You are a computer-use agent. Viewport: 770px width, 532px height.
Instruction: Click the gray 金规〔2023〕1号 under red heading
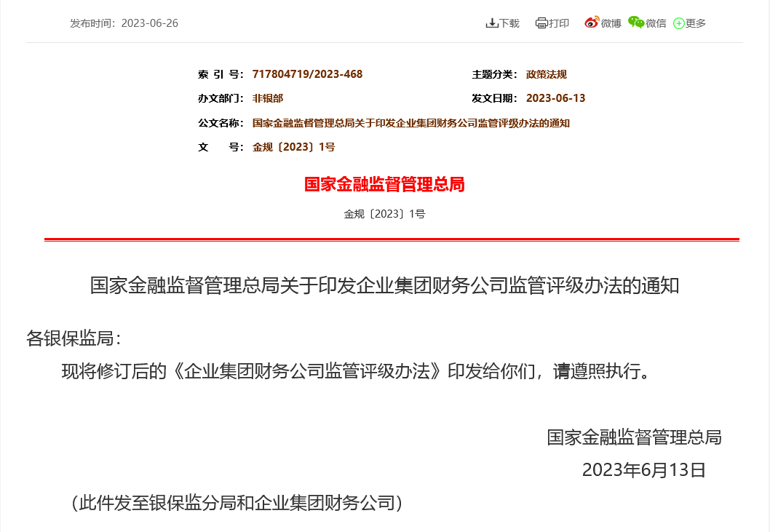coord(384,214)
